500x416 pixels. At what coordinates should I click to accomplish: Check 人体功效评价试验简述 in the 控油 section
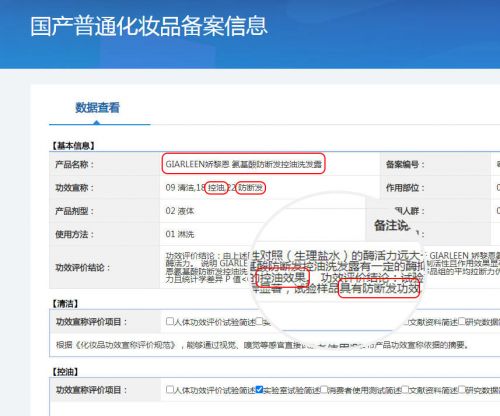170,389
